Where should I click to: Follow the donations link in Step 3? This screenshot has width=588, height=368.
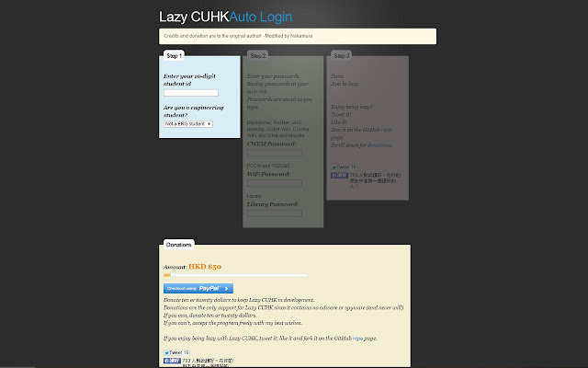(379, 145)
